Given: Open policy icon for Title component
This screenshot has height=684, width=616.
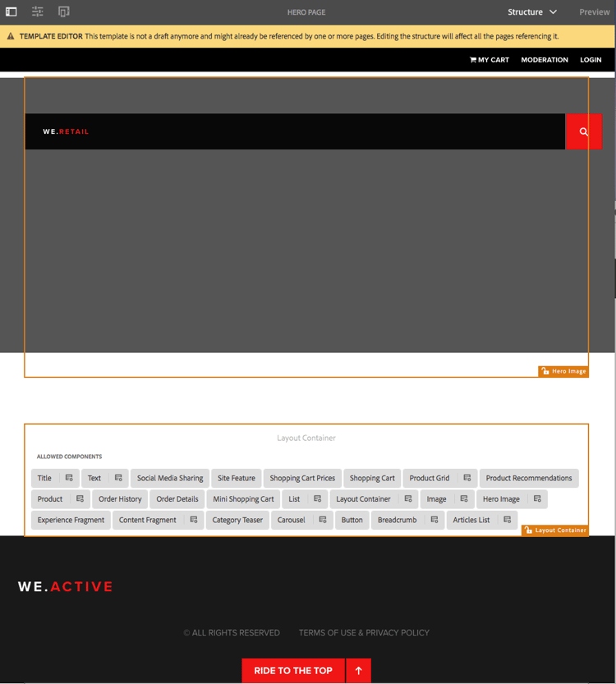Looking at the screenshot, I should click(69, 478).
